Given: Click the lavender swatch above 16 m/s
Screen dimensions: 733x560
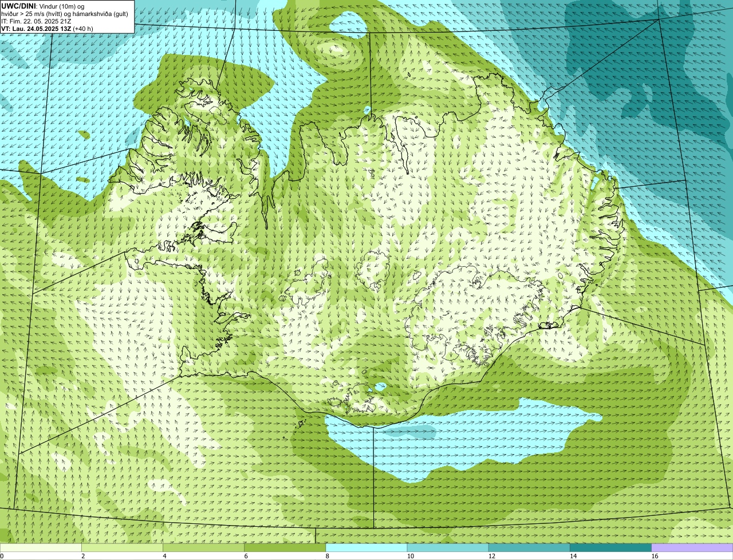Looking at the screenshot, I should (692, 547).
